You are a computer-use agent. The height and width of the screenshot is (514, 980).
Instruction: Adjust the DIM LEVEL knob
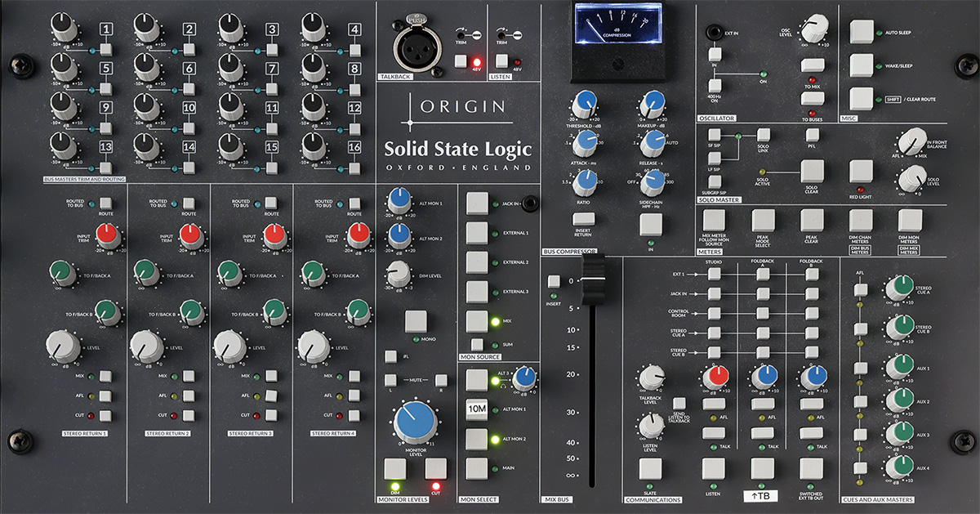[x=399, y=274]
